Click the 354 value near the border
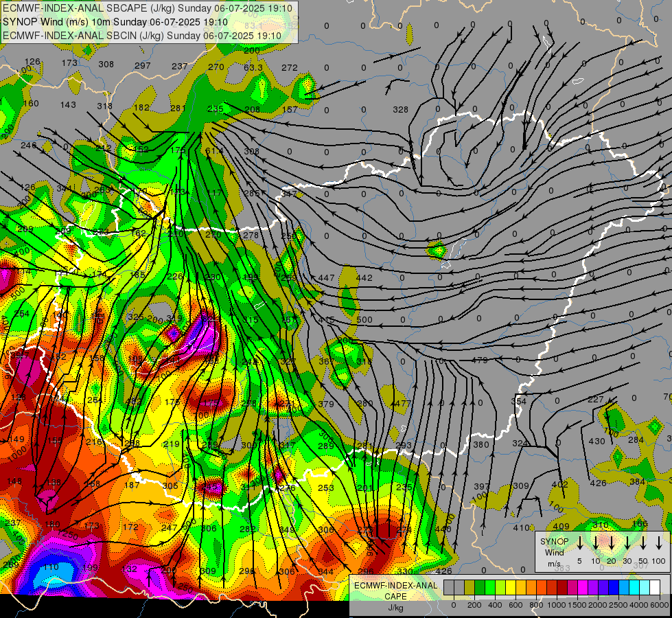This screenshot has height=618, width=672. pyautogui.click(x=518, y=402)
